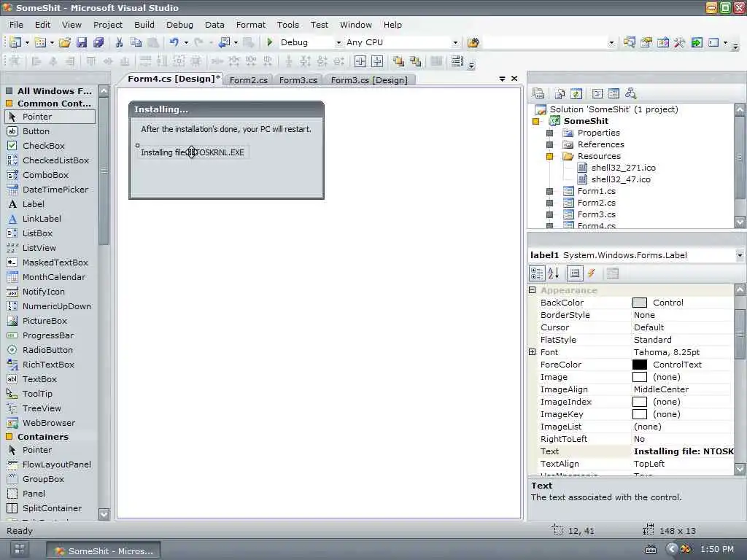The height and width of the screenshot is (560, 747).
Task: Open the Tools menu
Action: point(287,25)
